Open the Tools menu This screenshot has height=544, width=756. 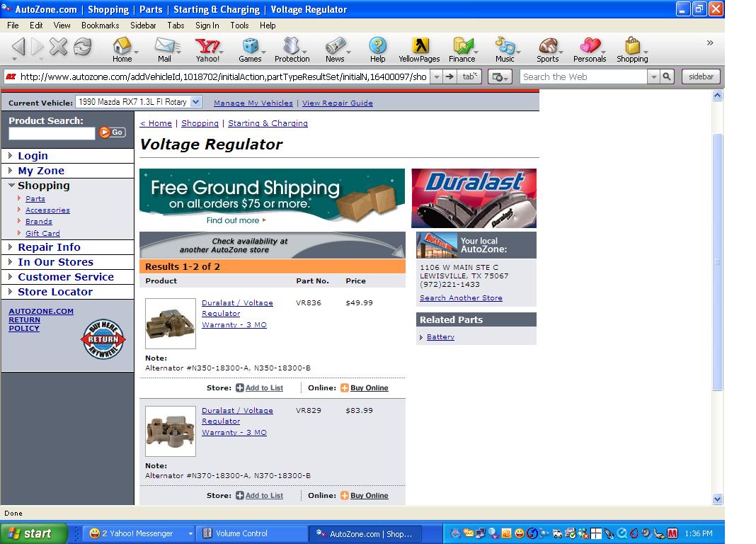239,25
